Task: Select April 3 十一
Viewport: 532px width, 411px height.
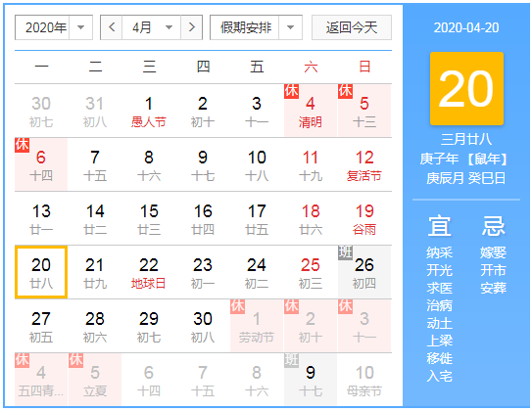Action: tap(257, 111)
